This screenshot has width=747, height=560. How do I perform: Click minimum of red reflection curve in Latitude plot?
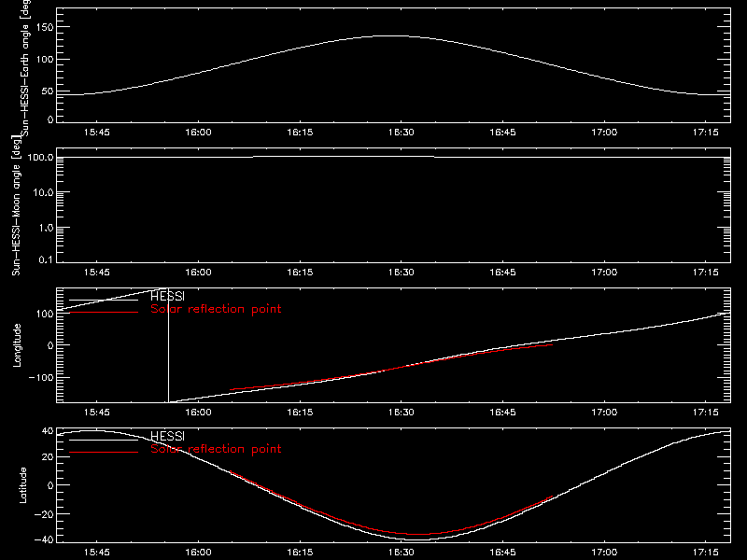pos(419,534)
